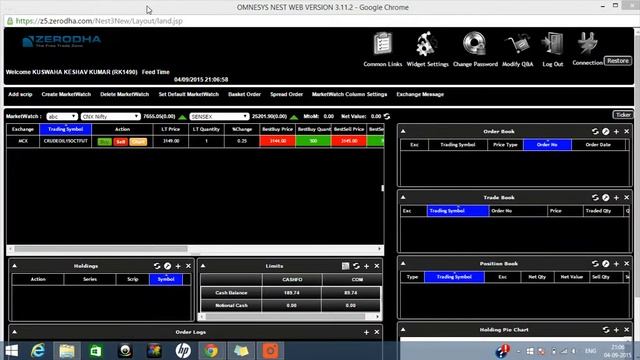The width and height of the screenshot is (640, 360).
Task: Expand Limits widget with plus icon
Action: coord(366,266)
